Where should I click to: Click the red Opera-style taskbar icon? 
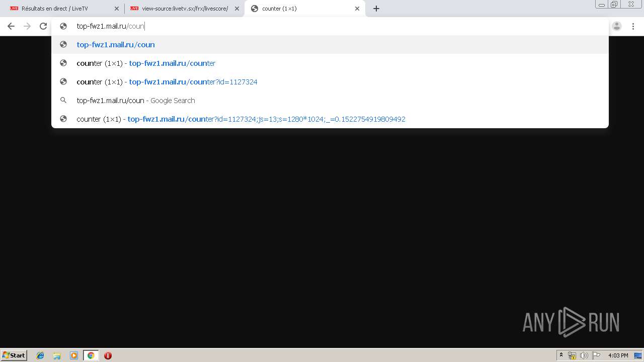[108, 355]
